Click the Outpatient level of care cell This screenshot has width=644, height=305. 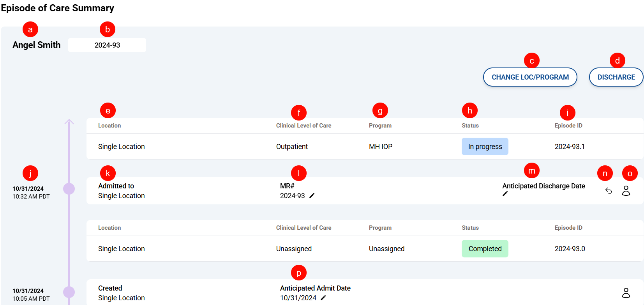click(x=292, y=147)
